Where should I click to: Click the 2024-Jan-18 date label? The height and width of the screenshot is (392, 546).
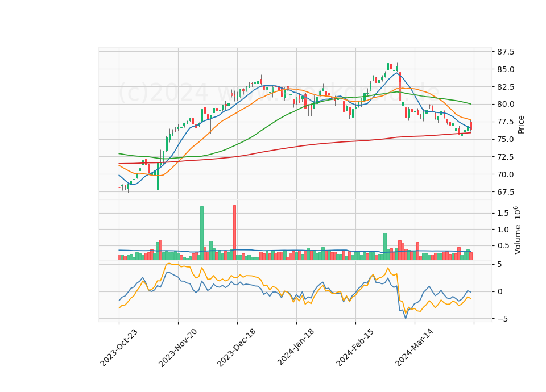pyautogui.click(x=296, y=347)
